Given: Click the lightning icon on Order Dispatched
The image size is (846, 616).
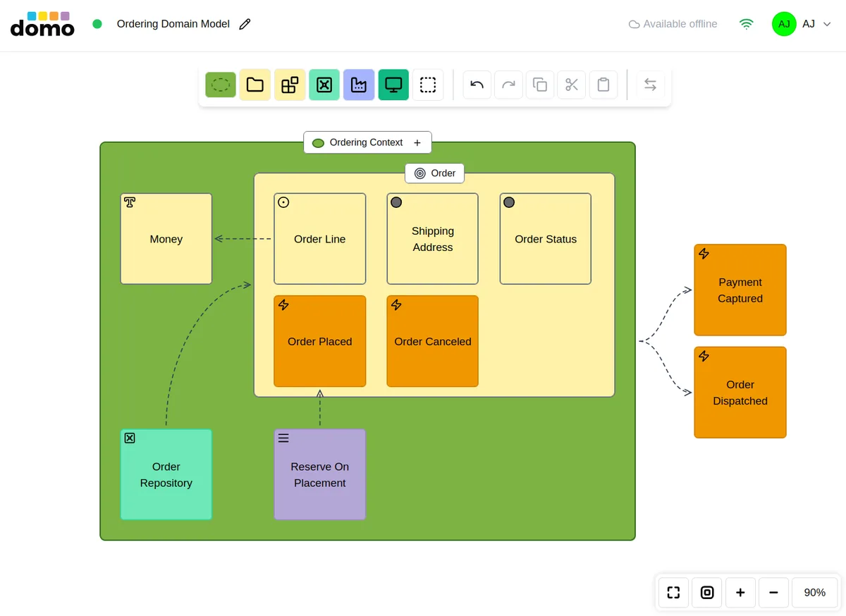Looking at the screenshot, I should 704,356.
